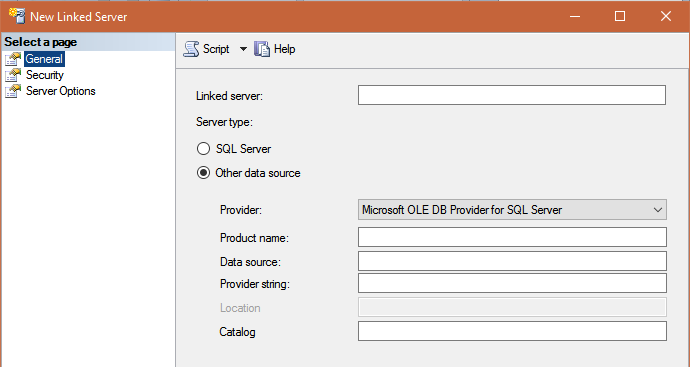Switch to the Server Options page
This screenshot has height=367, width=690.
pos(61,91)
